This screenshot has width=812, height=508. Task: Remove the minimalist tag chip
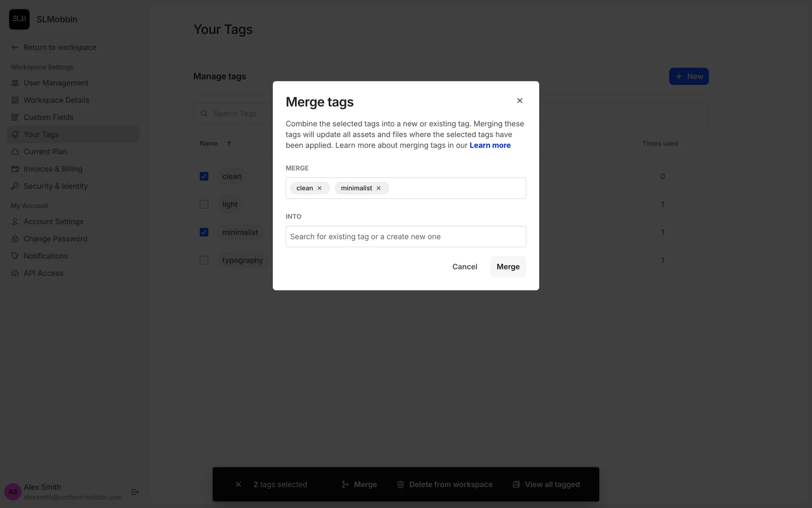coord(379,188)
